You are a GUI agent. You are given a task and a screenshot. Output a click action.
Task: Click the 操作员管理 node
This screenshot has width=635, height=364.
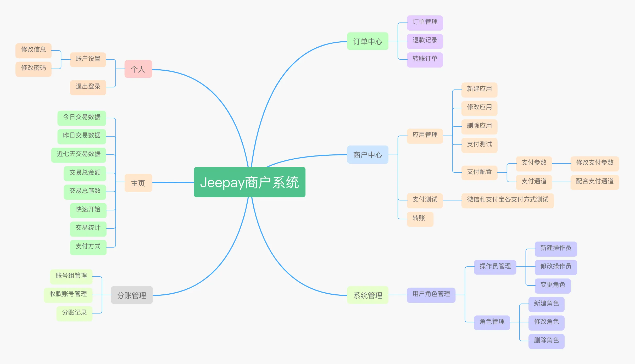tap(495, 267)
